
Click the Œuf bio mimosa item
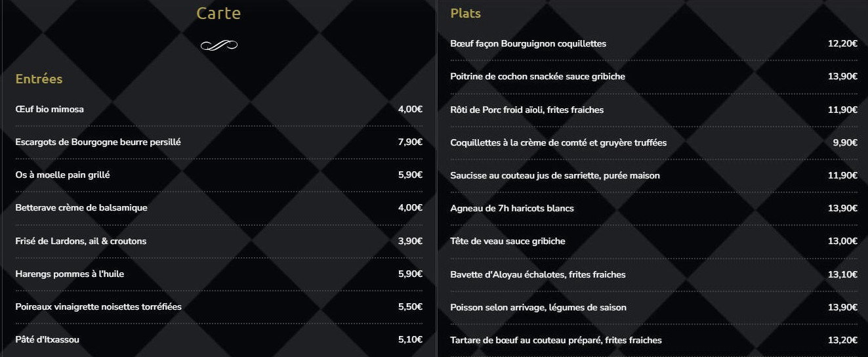[x=49, y=109]
